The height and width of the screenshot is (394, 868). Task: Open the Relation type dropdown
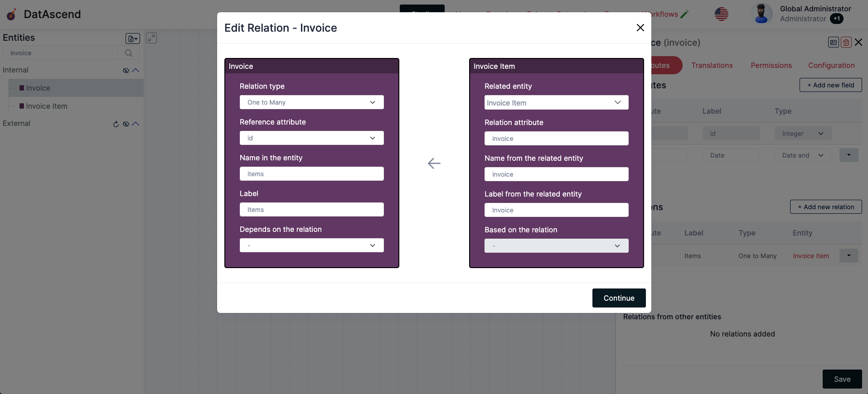point(311,102)
